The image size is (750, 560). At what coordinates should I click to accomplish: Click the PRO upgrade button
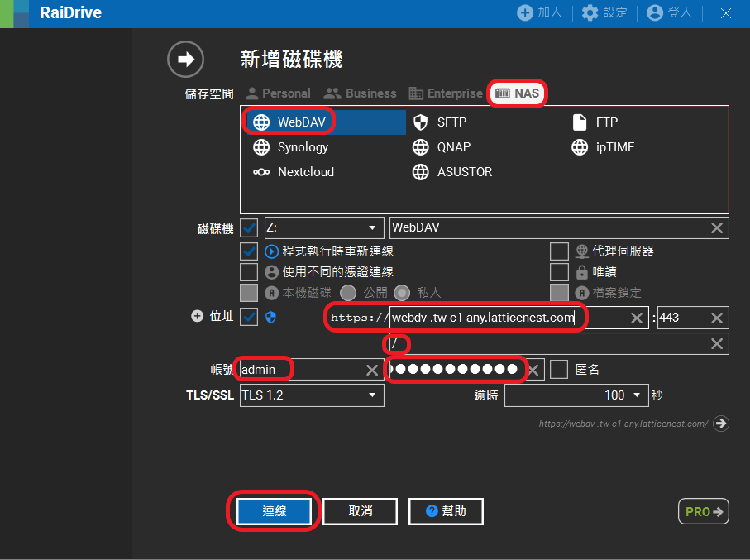click(704, 511)
